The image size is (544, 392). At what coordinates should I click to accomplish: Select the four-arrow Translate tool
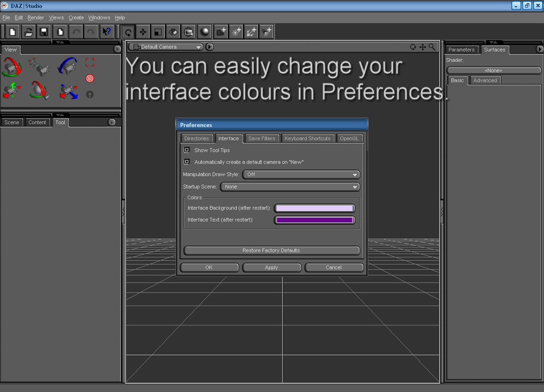(x=143, y=32)
